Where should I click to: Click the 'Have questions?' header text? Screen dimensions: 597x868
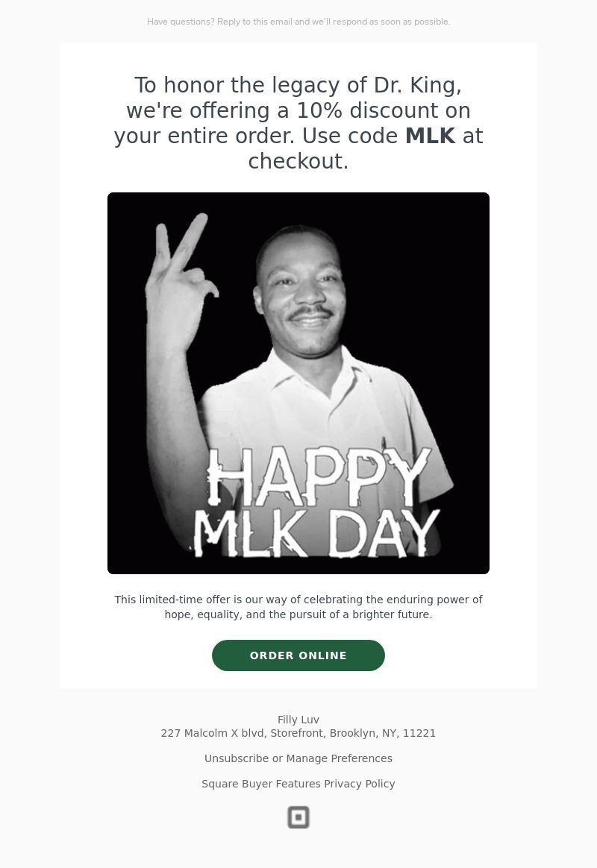[x=180, y=22]
